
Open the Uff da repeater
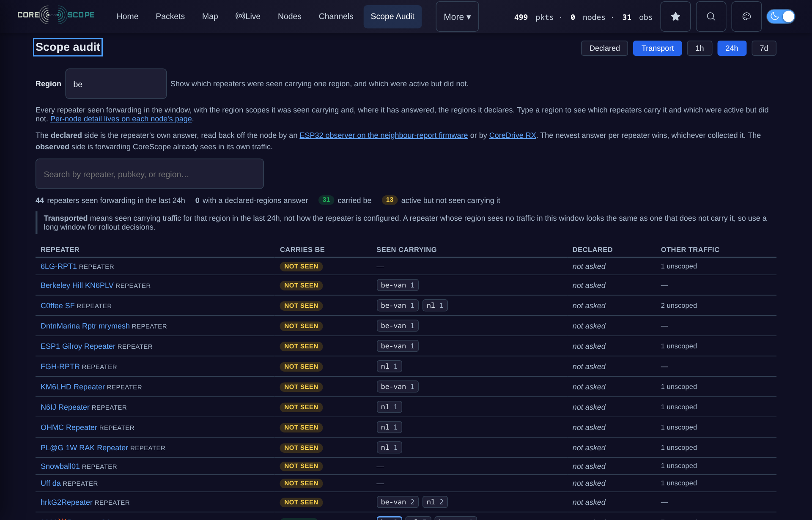[51, 483]
